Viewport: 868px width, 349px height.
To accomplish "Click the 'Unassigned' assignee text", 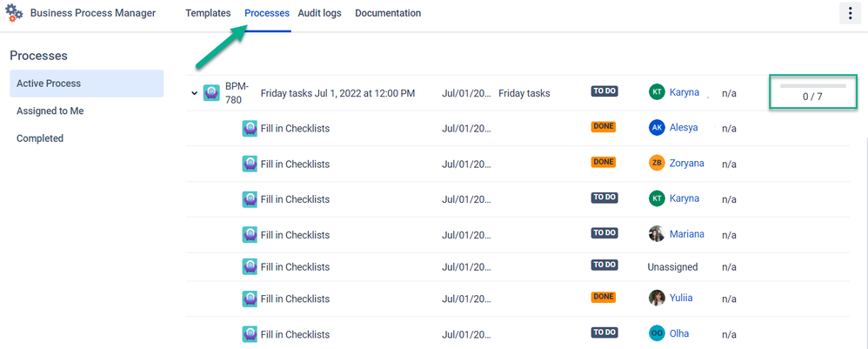I will 672,267.
